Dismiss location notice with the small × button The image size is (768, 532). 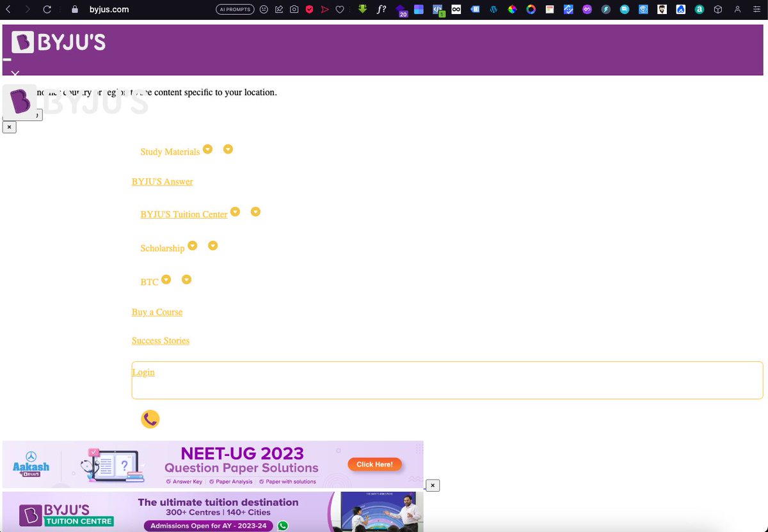[x=9, y=127]
